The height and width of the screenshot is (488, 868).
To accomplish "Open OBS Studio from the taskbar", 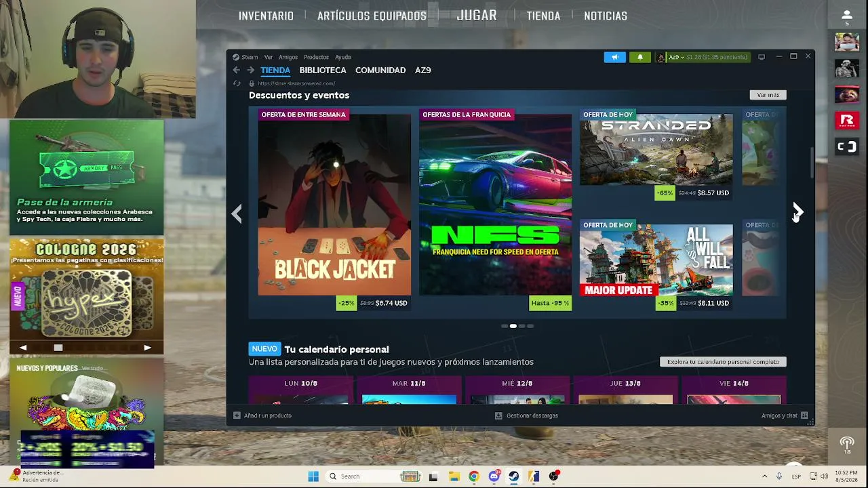I will click(554, 476).
